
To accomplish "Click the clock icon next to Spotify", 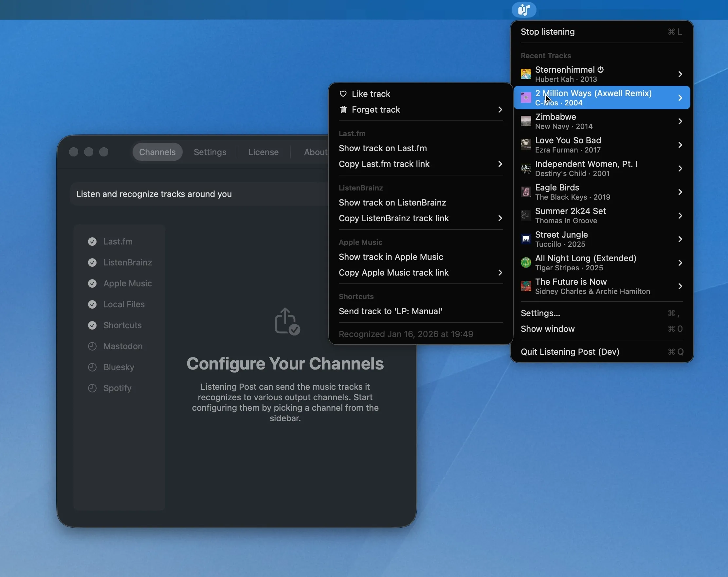I will tap(92, 388).
